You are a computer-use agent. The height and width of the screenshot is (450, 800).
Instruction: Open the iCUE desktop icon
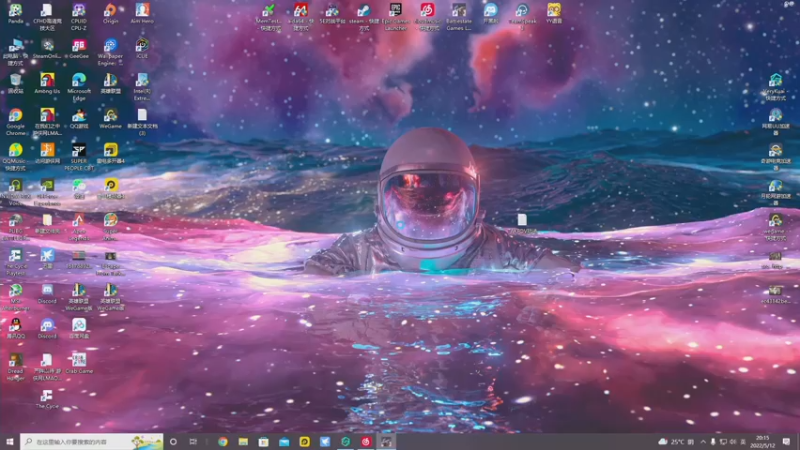(142, 48)
